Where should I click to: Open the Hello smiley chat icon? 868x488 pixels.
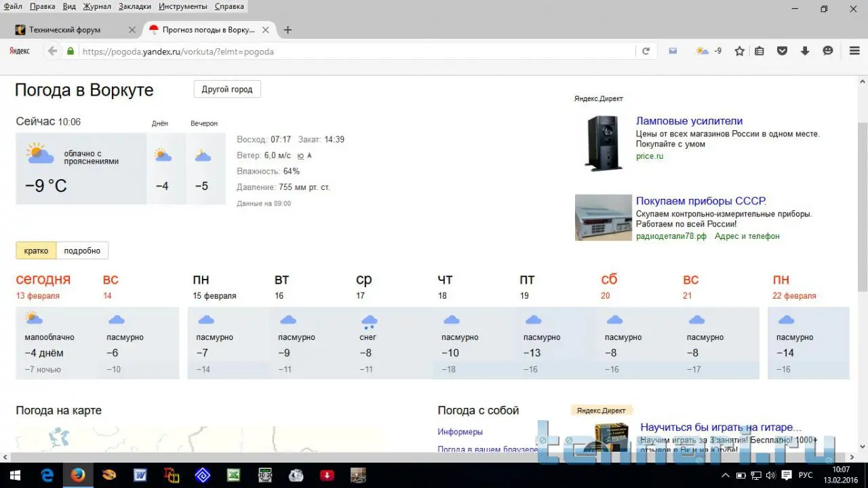828,51
